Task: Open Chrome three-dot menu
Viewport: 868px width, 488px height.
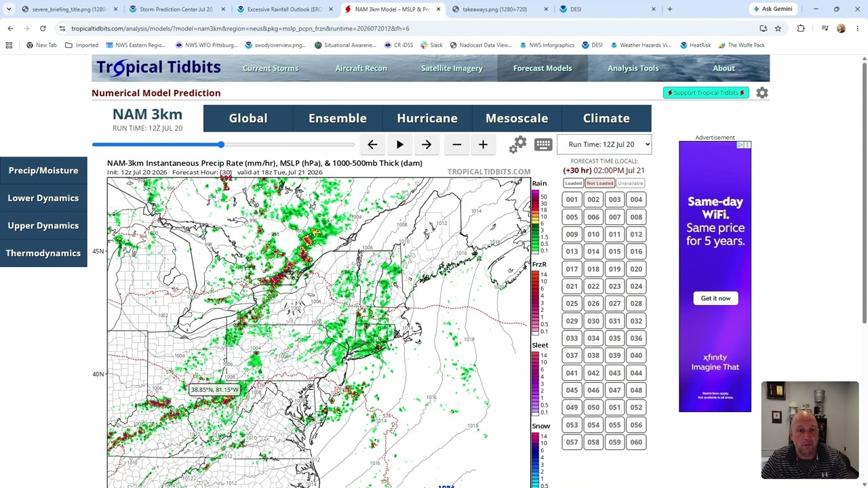Action: tap(858, 28)
